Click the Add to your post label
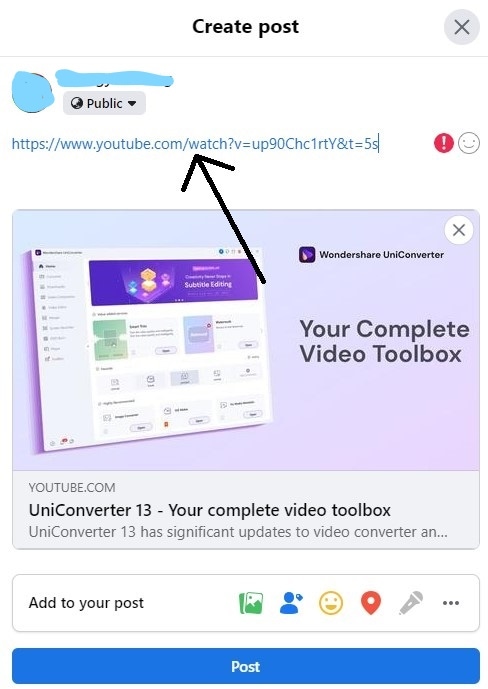The image size is (488, 689). [86, 603]
